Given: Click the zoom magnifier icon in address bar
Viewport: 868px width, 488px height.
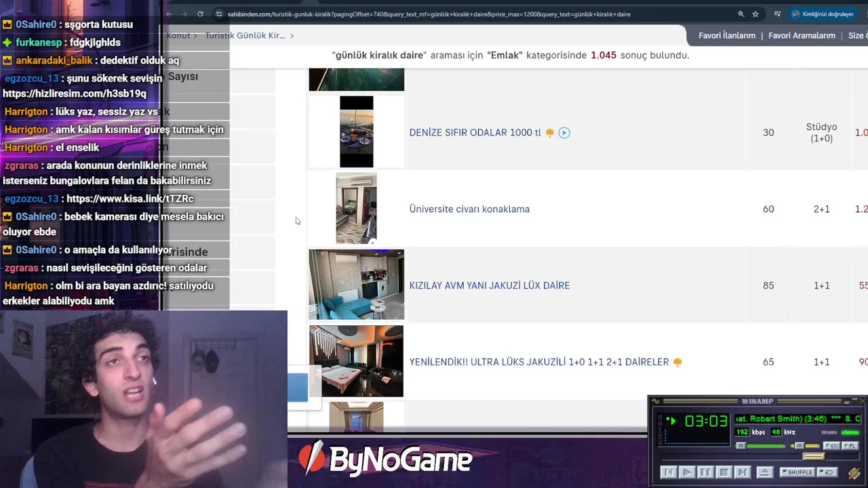Looking at the screenshot, I should click(x=741, y=14).
